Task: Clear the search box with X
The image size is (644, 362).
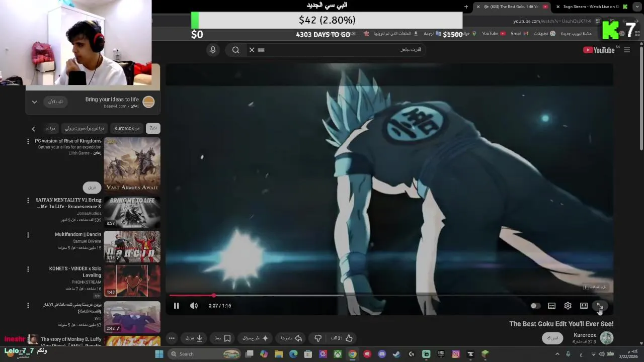Action: pyautogui.click(x=252, y=50)
